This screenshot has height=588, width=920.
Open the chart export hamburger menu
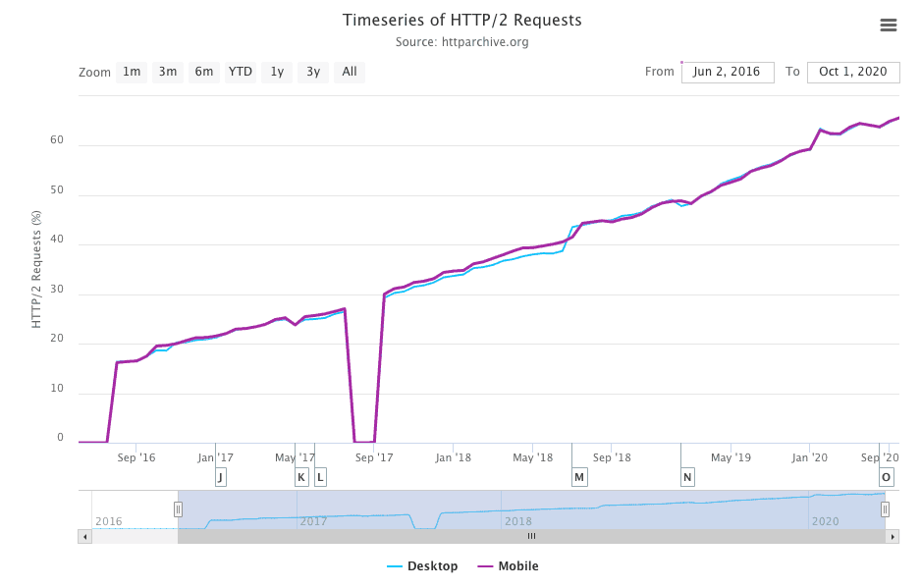(x=889, y=27)
